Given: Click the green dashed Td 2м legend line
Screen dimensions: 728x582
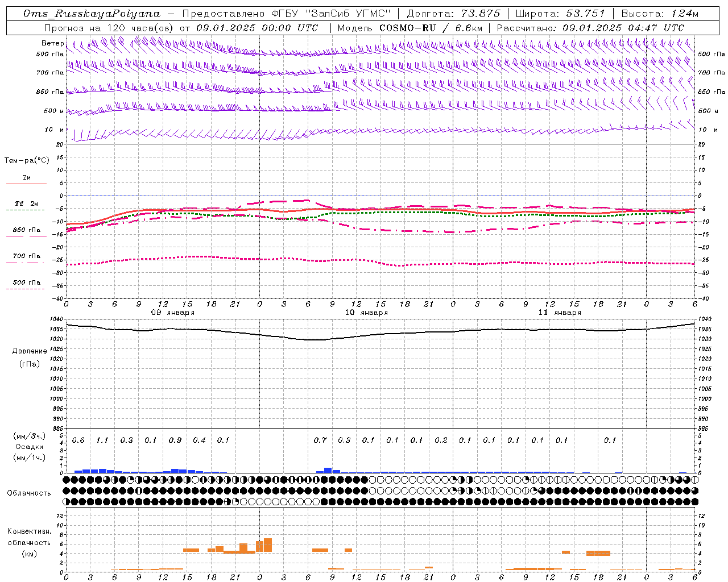Looking at the screenshot, I should point(26,210).
